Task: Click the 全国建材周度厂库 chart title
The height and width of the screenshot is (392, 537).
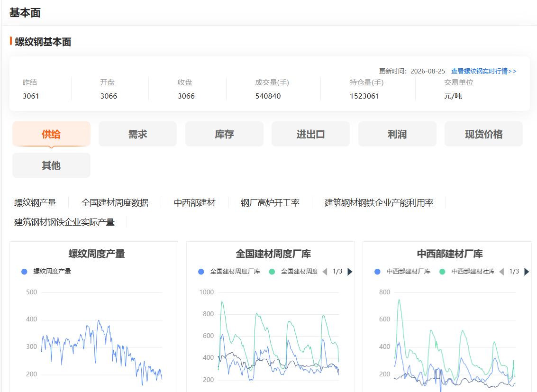Action: 273,254
